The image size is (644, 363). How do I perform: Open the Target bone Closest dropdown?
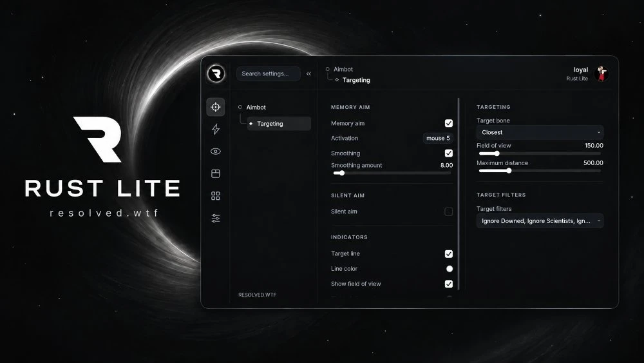point(540,132)
